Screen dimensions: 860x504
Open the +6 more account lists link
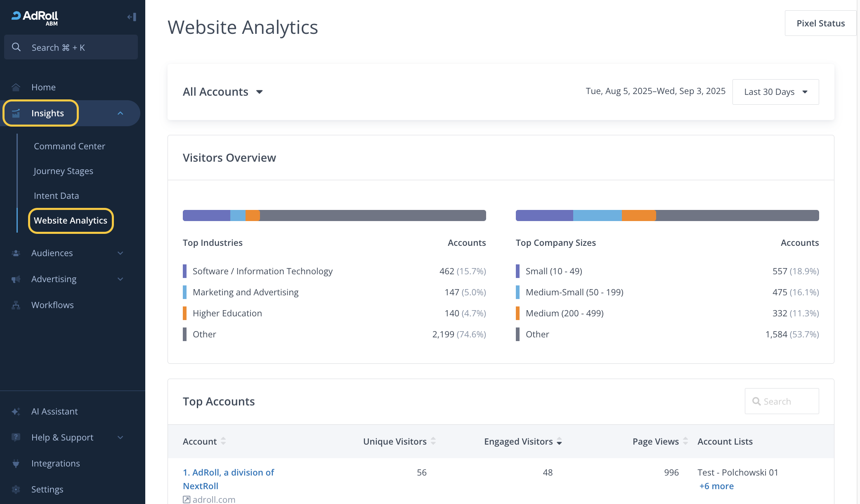tap(716, 486)
